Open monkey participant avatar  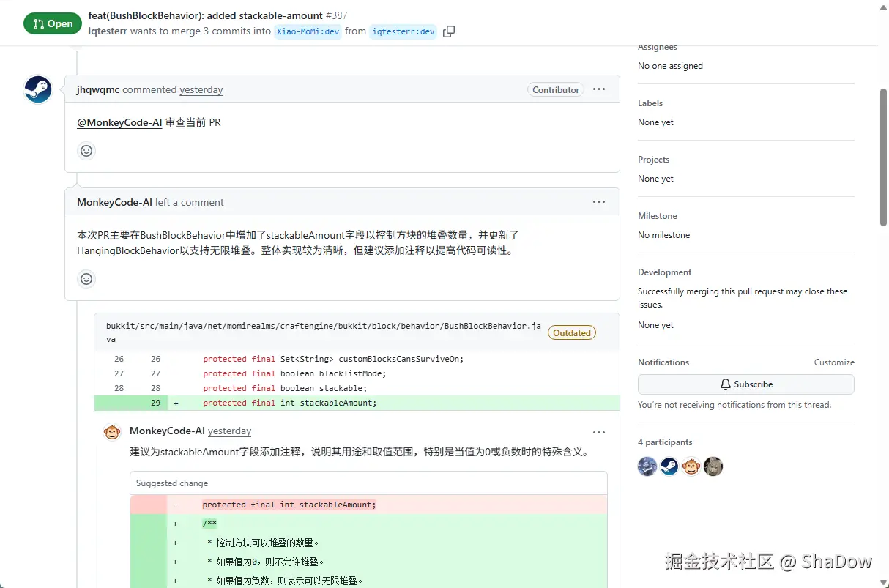691,466
